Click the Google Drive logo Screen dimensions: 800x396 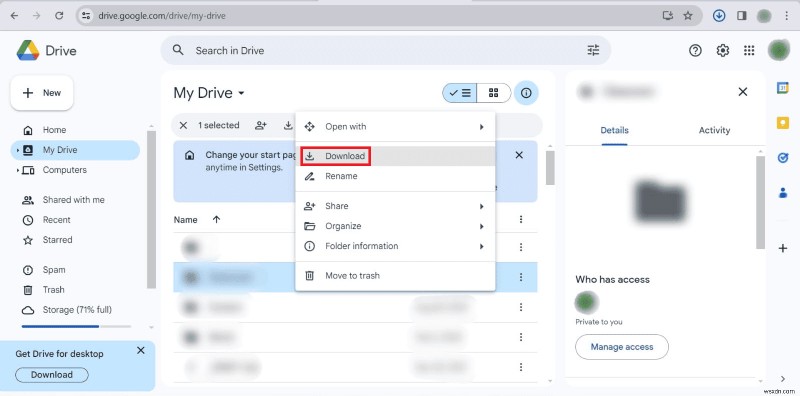coord(28,51)
